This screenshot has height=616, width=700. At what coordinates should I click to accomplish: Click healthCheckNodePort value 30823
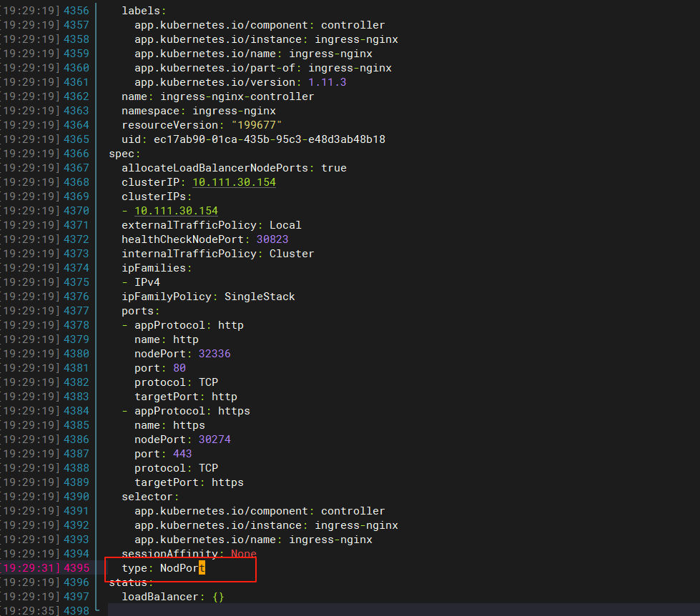click(272, 239)
